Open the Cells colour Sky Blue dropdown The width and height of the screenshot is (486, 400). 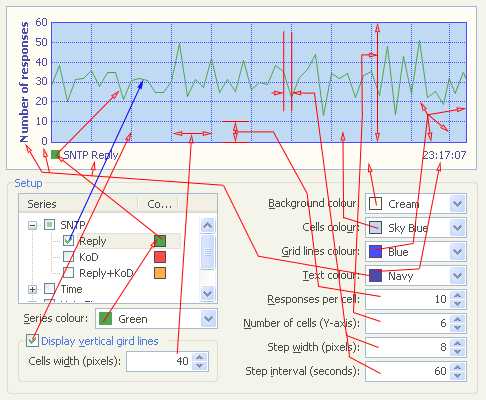(x=457, y=228)
